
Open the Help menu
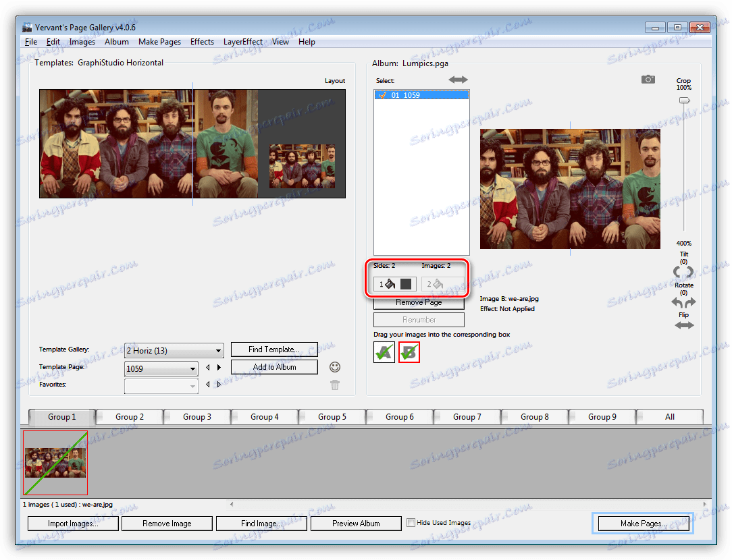pyautogui.click(x=307, y=42)
